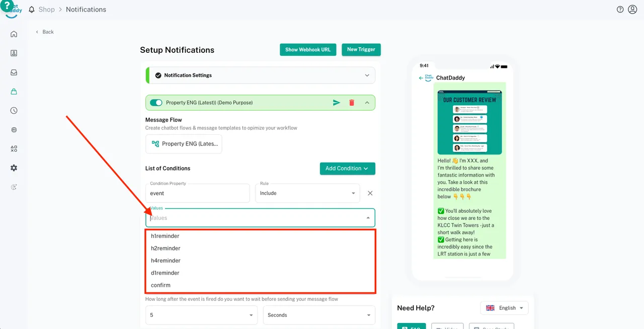Open the contacts icon in sidebar
The height and width of the screenshot is (329, 644).
click(x=14, y=53)
